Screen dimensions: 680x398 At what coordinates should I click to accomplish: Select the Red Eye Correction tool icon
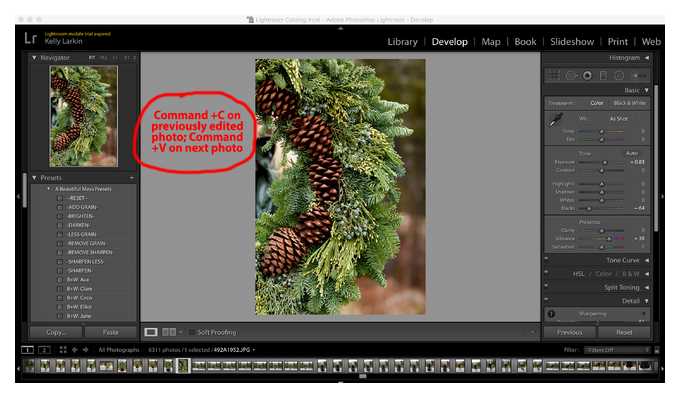[587, 75]
